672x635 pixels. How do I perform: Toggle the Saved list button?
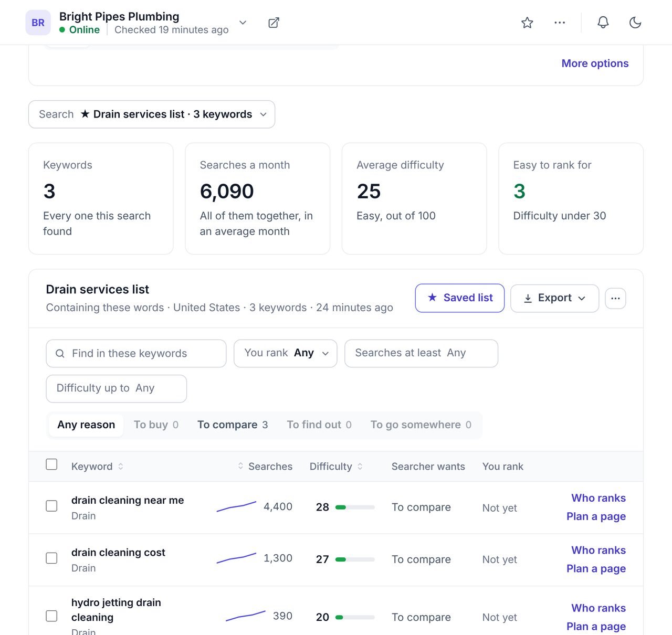tap(460, 298)
